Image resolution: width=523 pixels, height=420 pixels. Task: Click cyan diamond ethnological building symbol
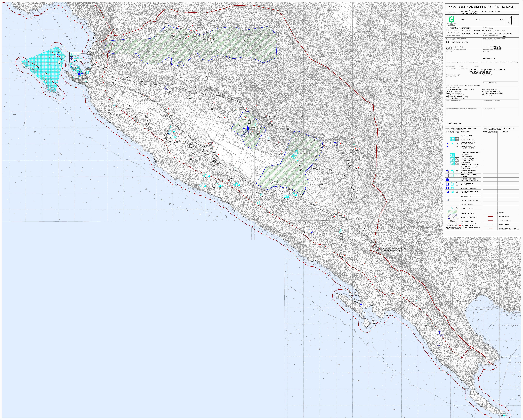pyautogui.click(x=452, y=208)
